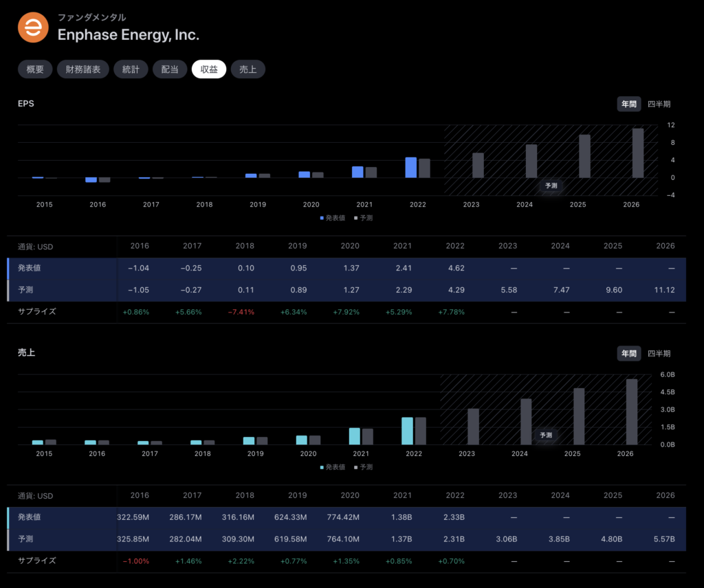
Task: Click the EPS 予測 row header
Action: pyautogui.click(x=25, y=290)
